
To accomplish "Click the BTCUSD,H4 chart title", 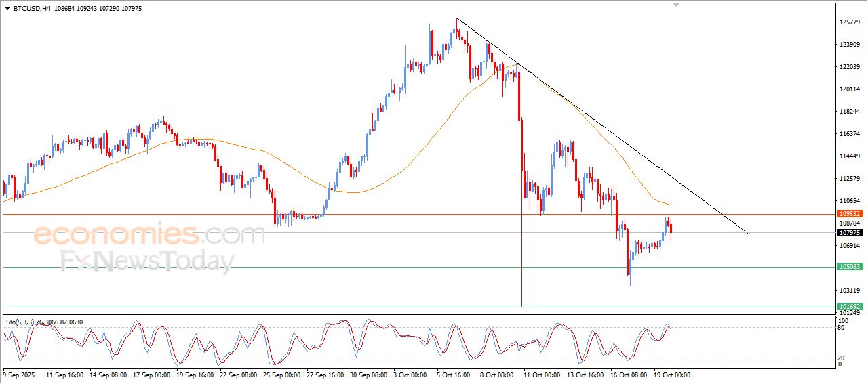I will (x=31, y=9).
